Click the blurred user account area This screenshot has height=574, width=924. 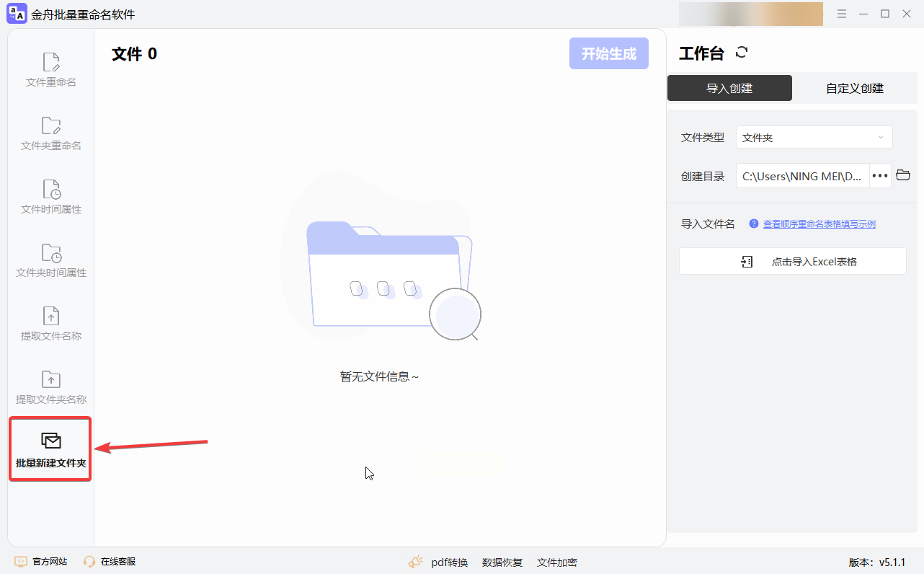751,14
